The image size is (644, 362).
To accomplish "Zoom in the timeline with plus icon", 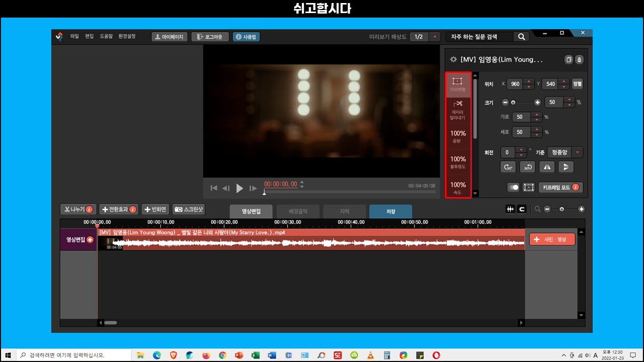I will pos(582,209).
